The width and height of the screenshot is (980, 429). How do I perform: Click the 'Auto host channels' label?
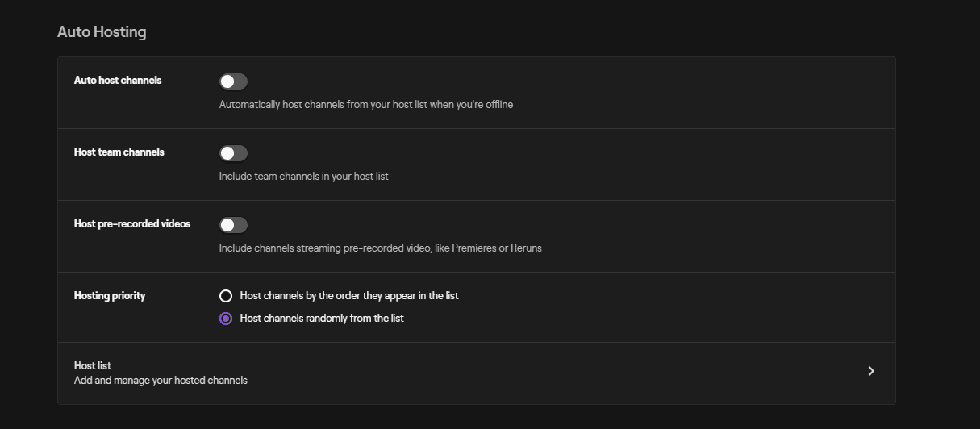(118, 81)
